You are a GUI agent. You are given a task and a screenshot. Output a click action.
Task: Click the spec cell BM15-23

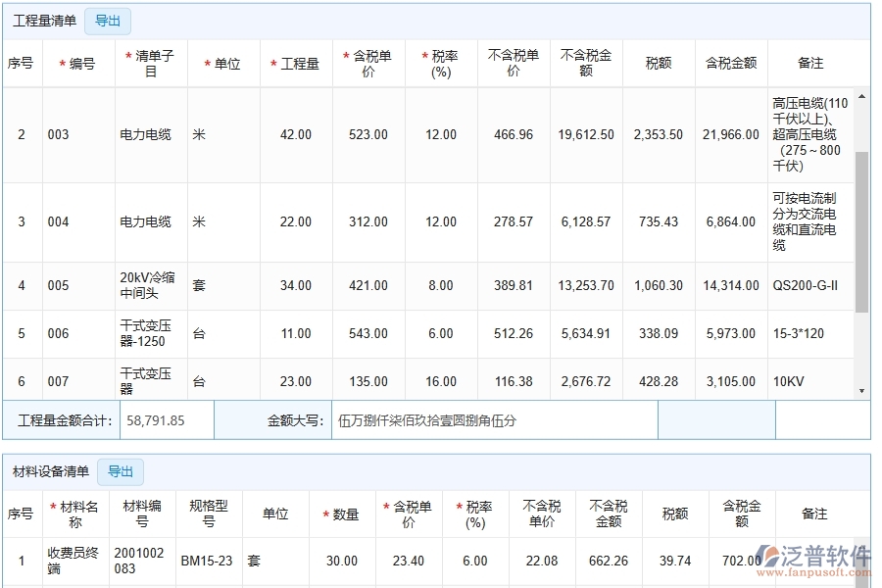tap(209, 561)
